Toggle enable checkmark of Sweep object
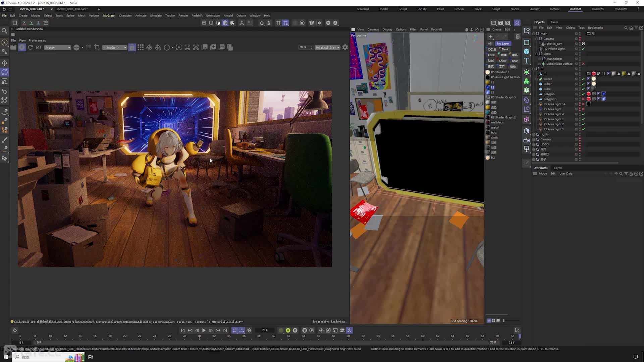Screen dimensions: 644x362 [583, 79]
